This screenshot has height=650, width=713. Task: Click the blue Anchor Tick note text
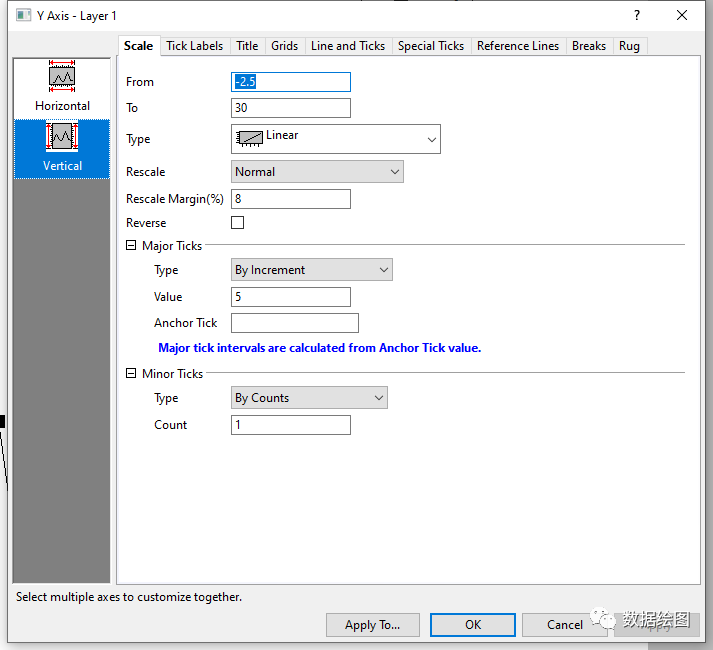tap(320, 348)
